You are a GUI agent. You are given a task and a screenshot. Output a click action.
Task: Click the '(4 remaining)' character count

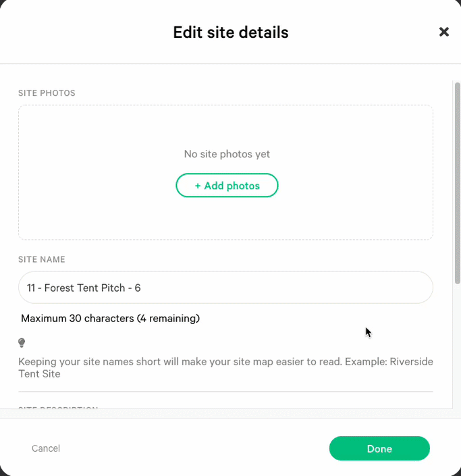168,319
